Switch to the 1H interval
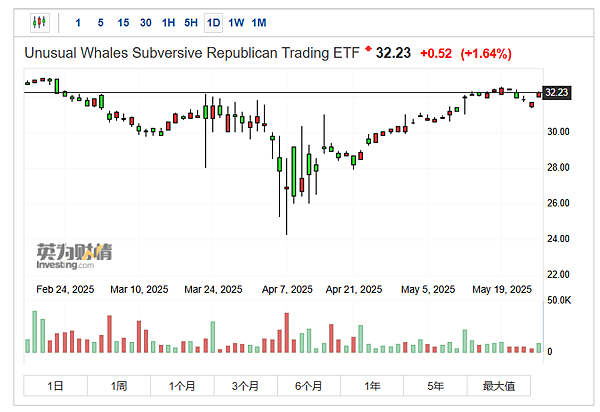The width and height of the screenshot is (600, 412). point(168,23)
